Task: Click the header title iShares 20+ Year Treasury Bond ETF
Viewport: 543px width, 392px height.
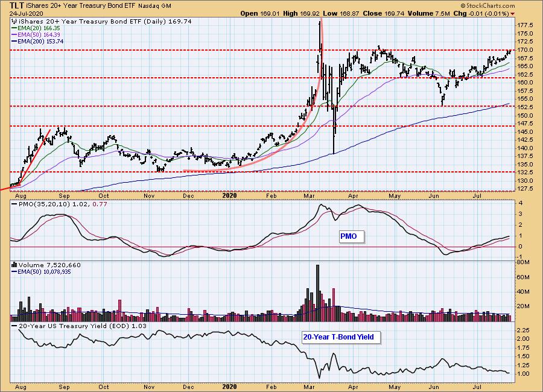Action: point(81,6)
